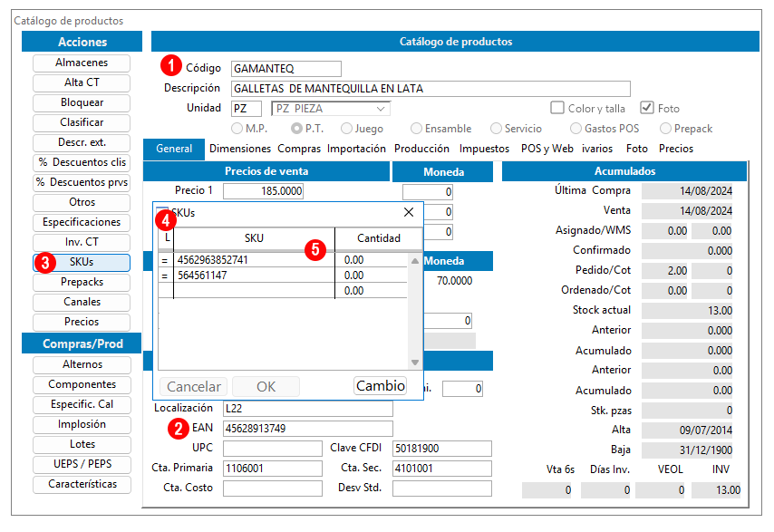Image resolution: width=774 pixels, height=532 pixels.
Task: Open the POS y Web tab
Action: [x=547, y=149]
